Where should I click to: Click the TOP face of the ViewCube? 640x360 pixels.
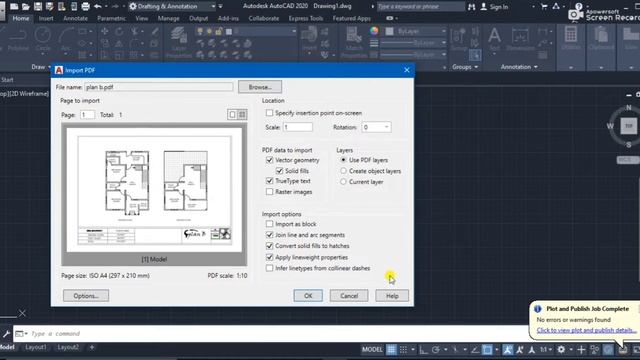[x=629, y=126]
